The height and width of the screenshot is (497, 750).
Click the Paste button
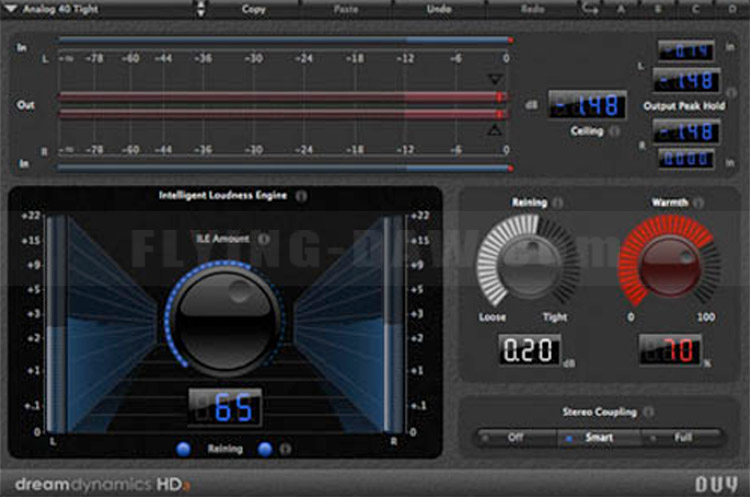click(346, 9)
